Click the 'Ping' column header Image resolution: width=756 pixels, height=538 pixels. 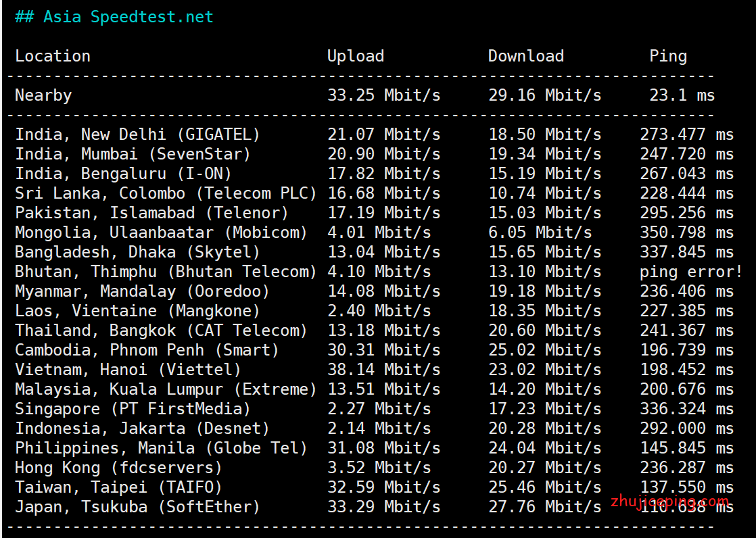click(668, 56)
